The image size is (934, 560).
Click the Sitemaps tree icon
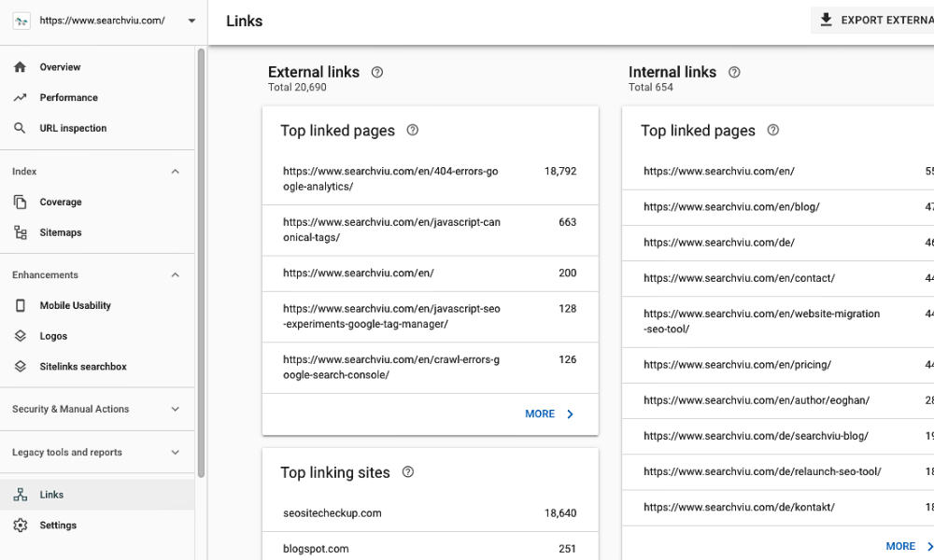pos(21,232)
